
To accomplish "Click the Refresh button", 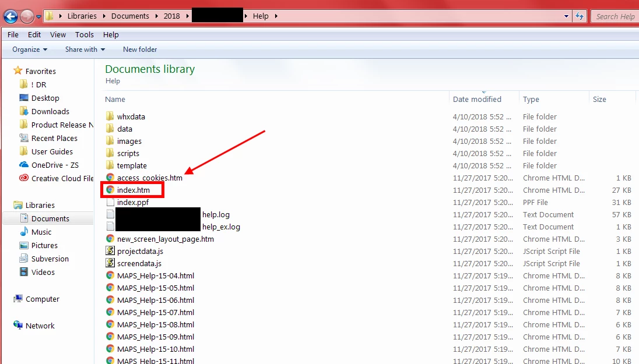I will (580, 16).
